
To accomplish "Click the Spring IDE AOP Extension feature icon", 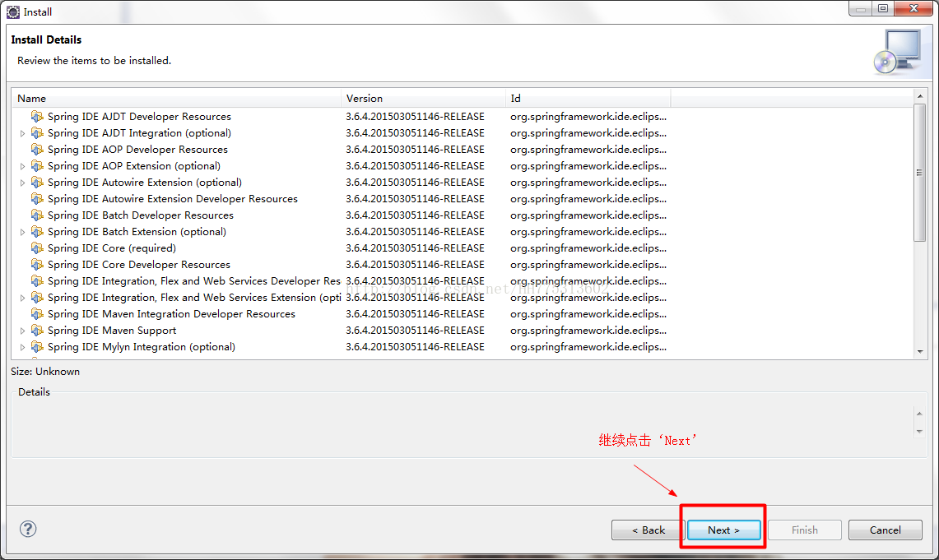I will click(x=37, y=166).
